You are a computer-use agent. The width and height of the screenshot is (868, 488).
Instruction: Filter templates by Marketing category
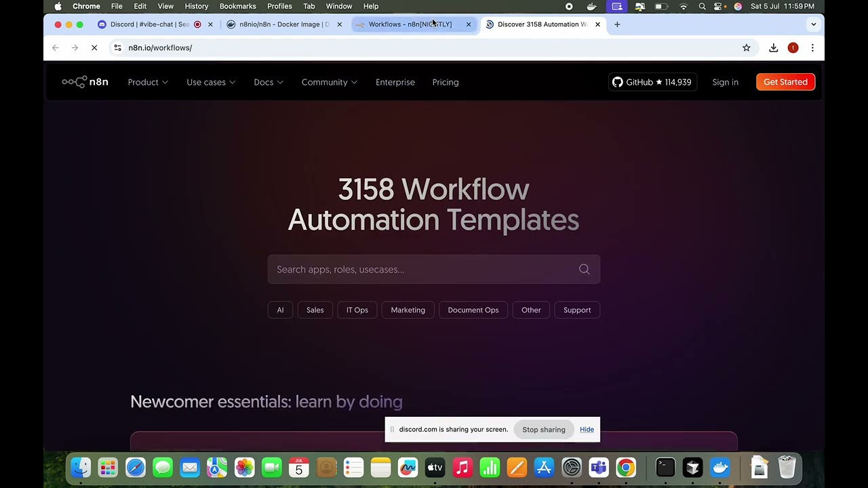(x=408, y=310)
